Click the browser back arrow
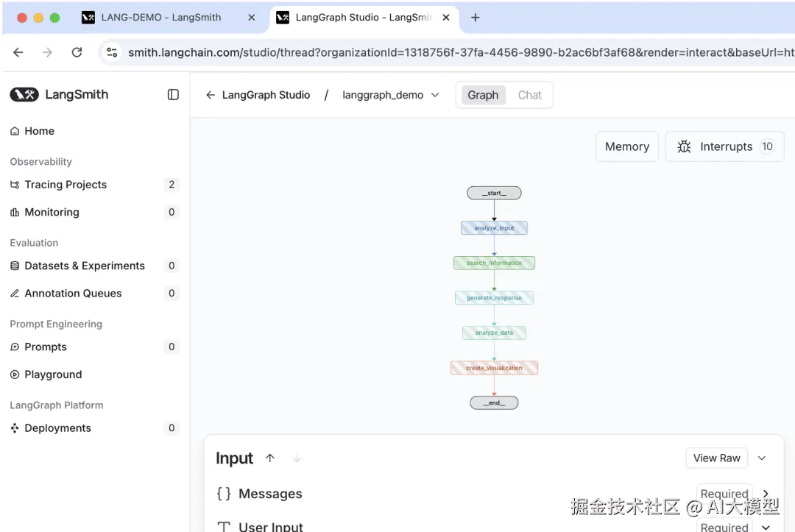 point(18,52)
